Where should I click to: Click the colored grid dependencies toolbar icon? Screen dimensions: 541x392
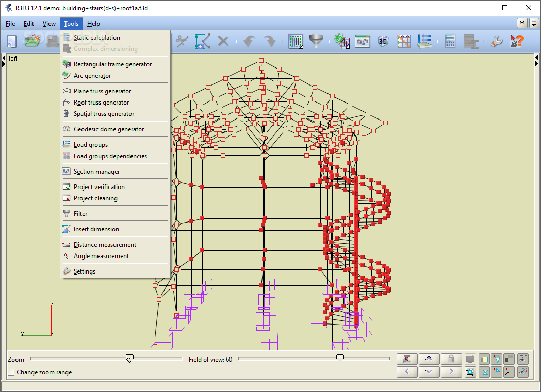pyautogui.click(x=404, y=41)
